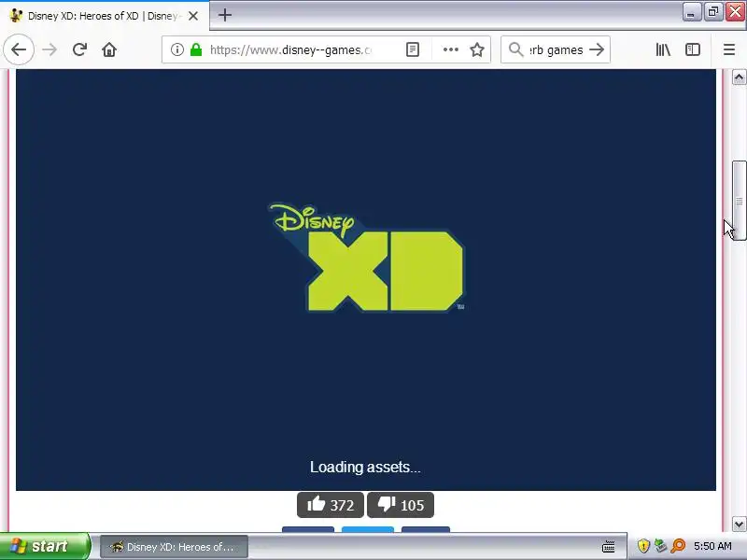Click the network computers tray icon
Image resolution: width=747 pixels, height=560 pixels.
click(x=660, y=546)
